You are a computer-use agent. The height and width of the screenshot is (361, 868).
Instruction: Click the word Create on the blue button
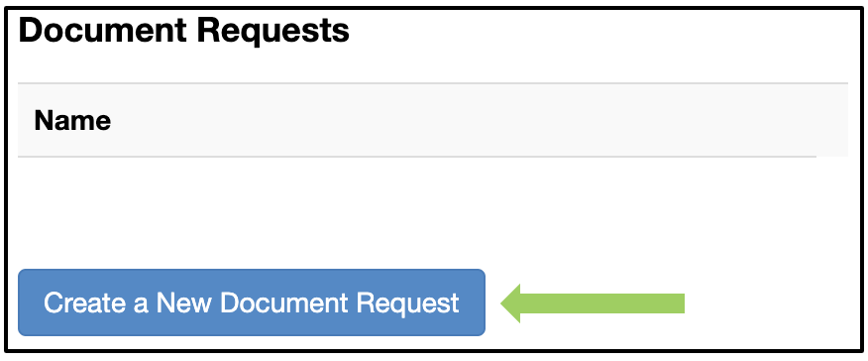81,302
